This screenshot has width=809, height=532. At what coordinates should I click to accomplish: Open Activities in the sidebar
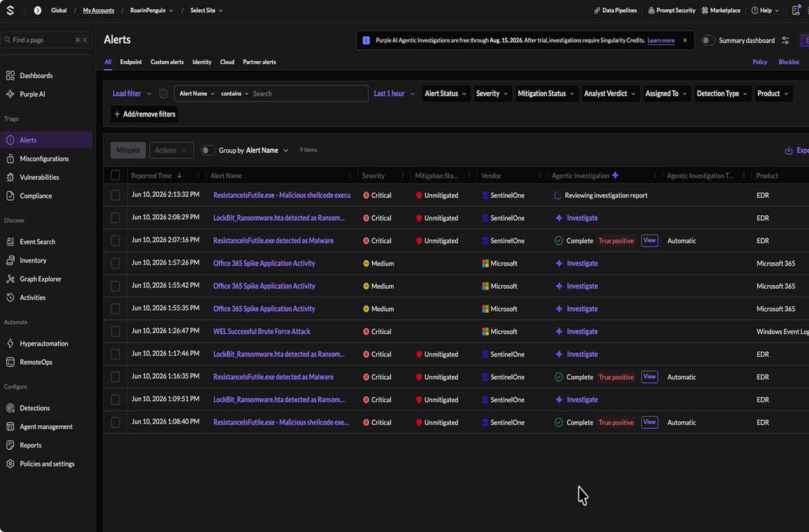(32, 297)
